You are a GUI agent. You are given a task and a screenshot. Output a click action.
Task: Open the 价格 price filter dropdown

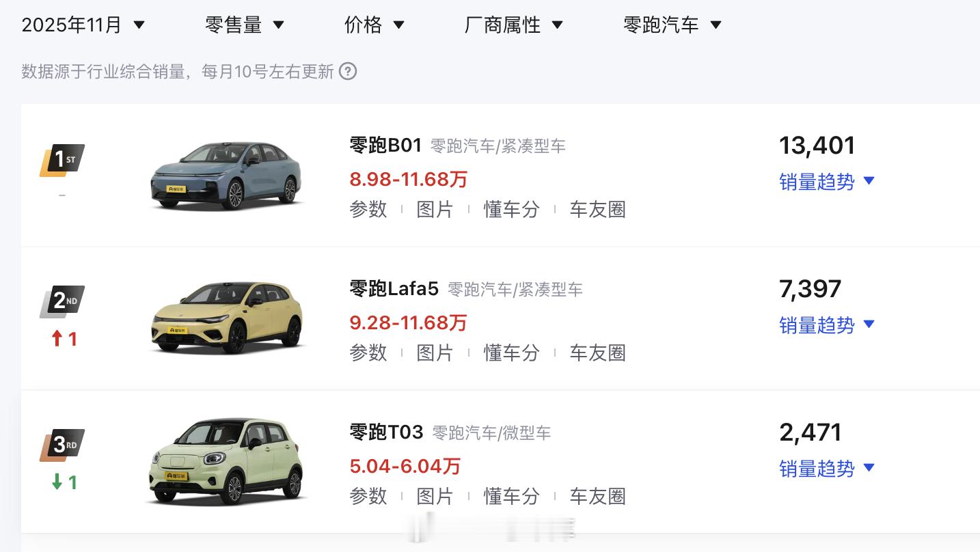(x=375, y=25)
